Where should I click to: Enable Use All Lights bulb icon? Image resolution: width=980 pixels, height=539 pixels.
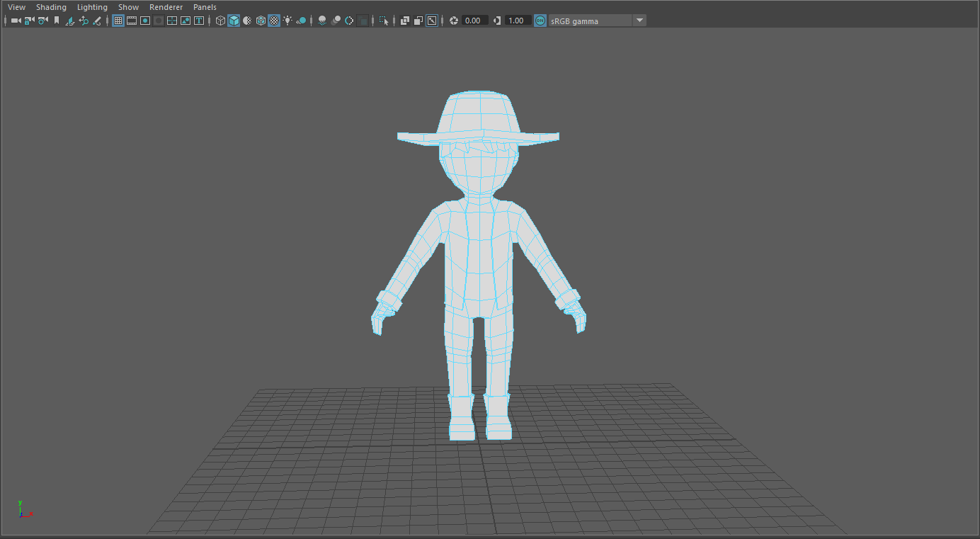click(x=287, y=21)
